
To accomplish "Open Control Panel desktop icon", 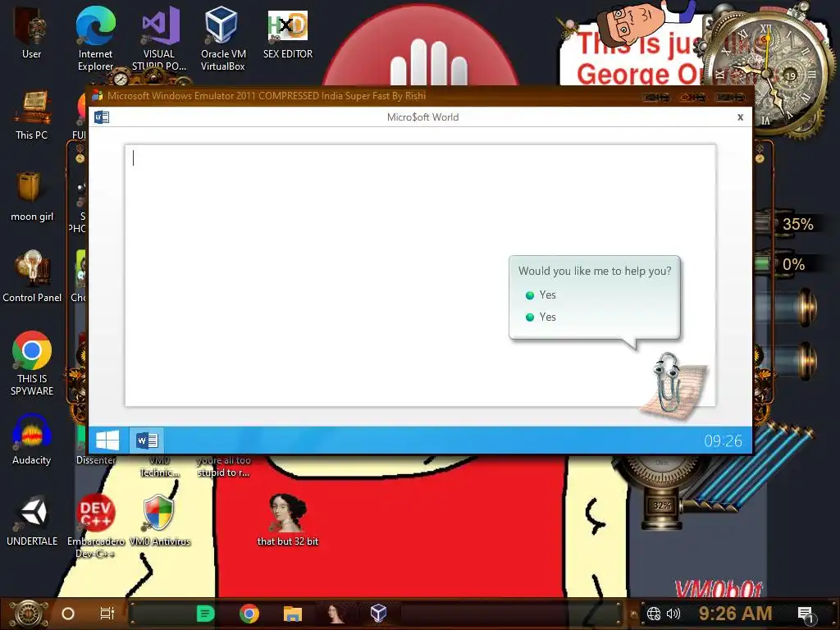I will click(32, 277).
